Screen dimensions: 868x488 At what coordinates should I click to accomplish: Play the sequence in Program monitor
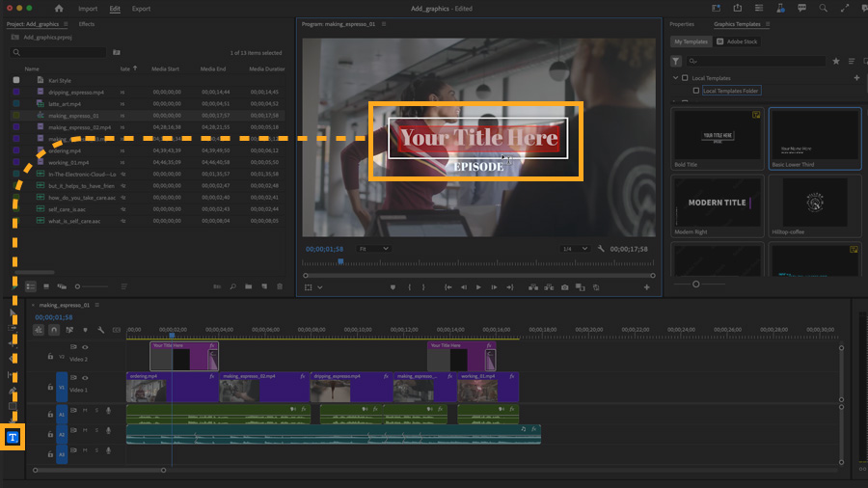click(478, 287)
